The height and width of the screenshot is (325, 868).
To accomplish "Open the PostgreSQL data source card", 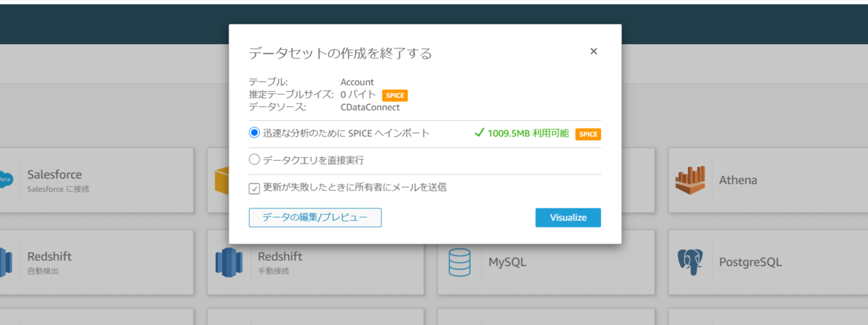I will (768, 262).
